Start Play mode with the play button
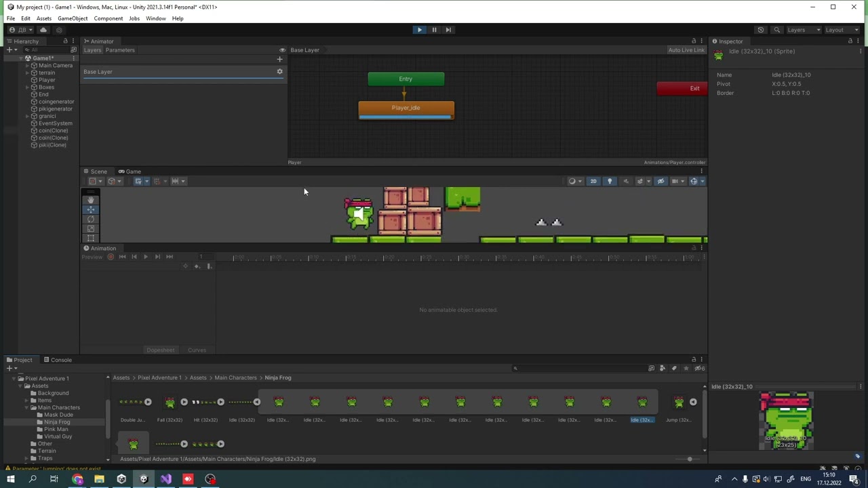Image resolution: width=868 pixels, height=488 pixels. pyautogui.click(x=419, y=30)
